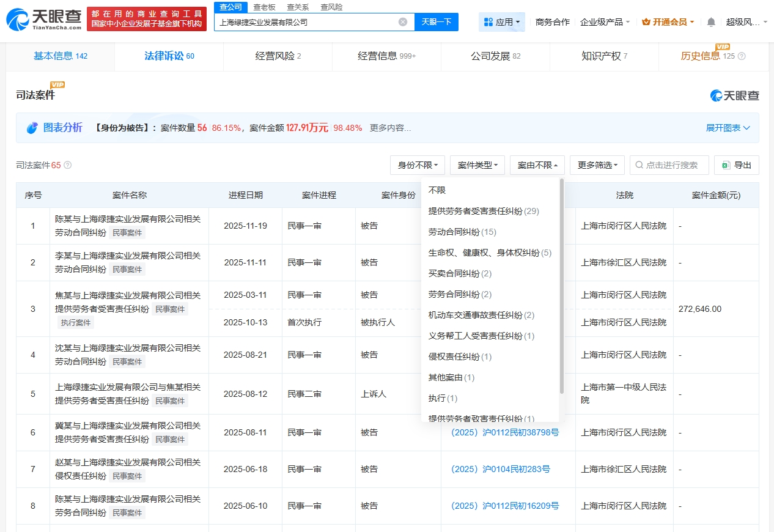This screenshot has height=532, width=774.
Task: Open the 应用 apps grid menu
Action: [x=501, y=22]
